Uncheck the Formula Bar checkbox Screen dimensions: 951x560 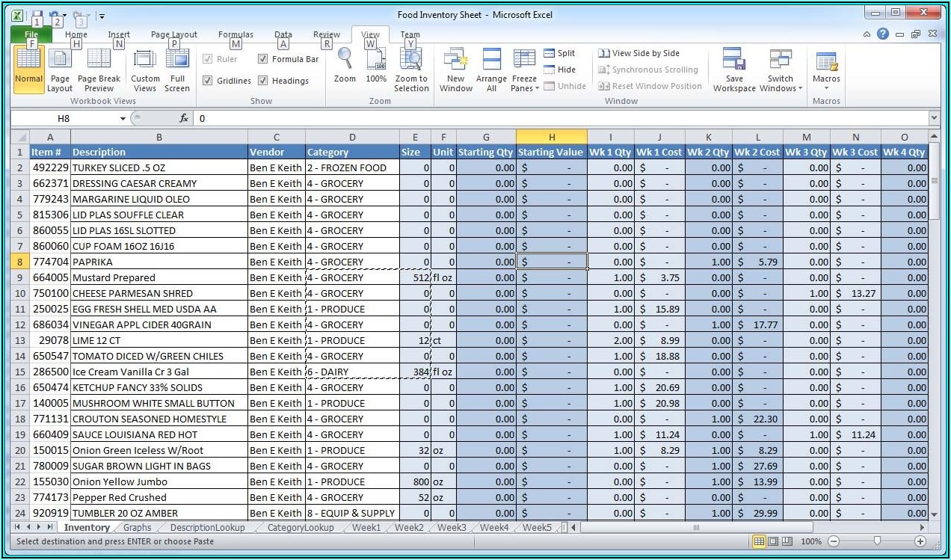coord(263,59)
